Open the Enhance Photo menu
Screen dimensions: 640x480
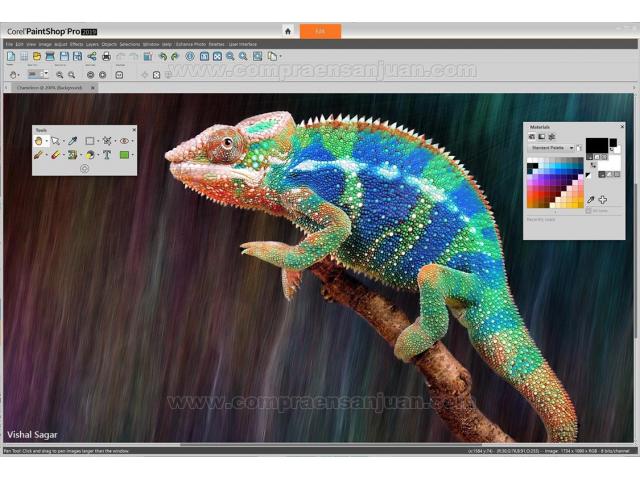click(191, 44)
